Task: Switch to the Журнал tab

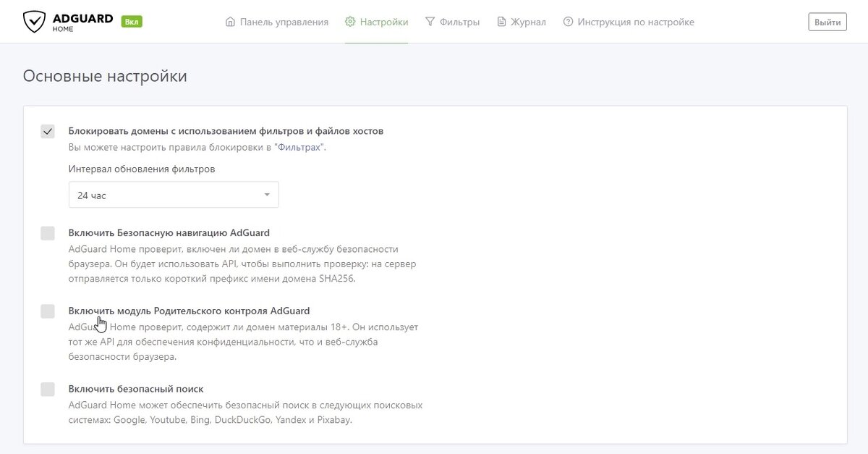Action: tap(522, 22)
